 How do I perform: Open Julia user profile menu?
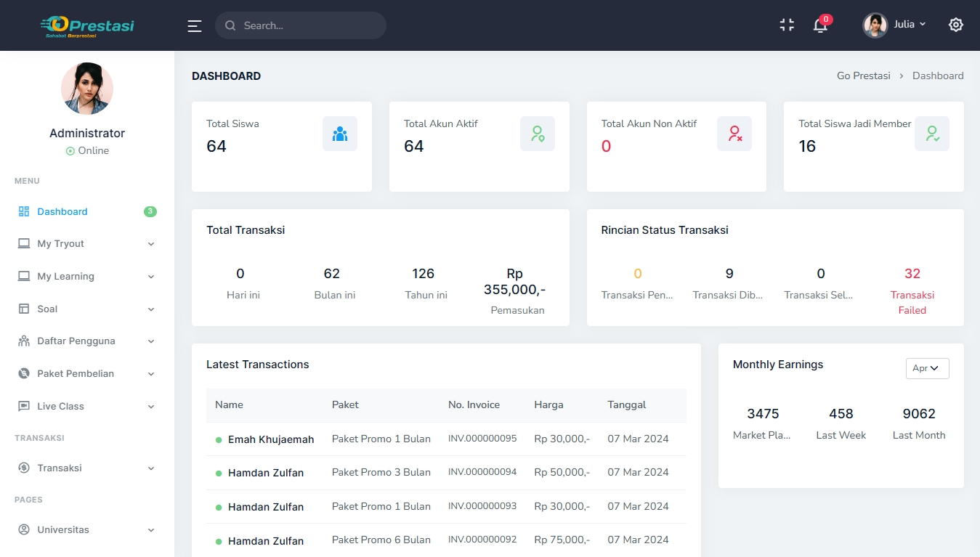(894, 25)
